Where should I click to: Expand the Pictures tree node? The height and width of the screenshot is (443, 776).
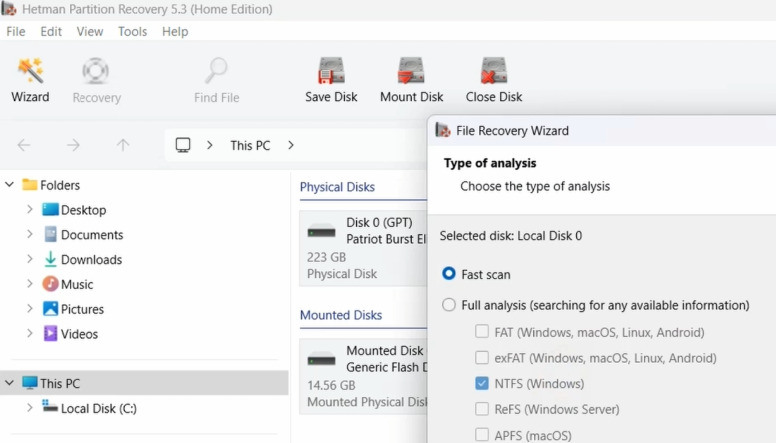tap(30, 308)
